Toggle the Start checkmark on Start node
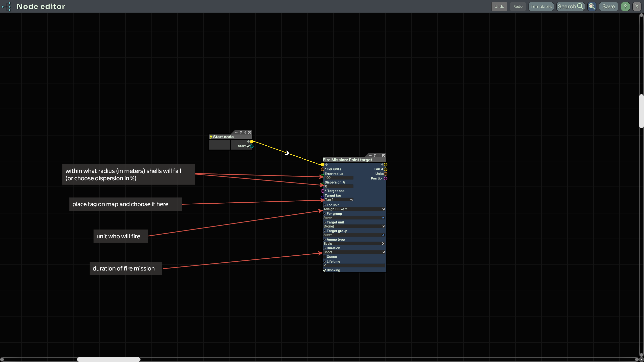 [x=248, y=146]
